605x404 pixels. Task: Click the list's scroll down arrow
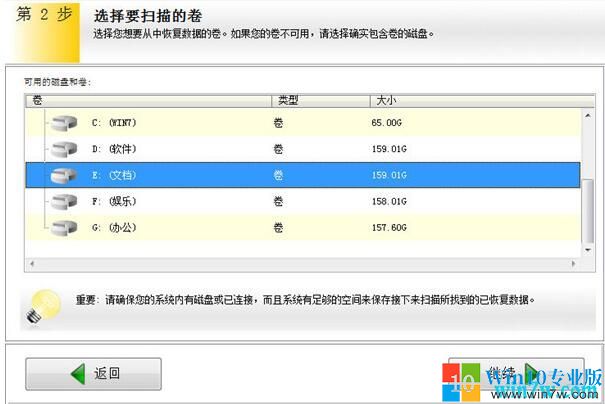pyautogui.click(x=588, y=250)
